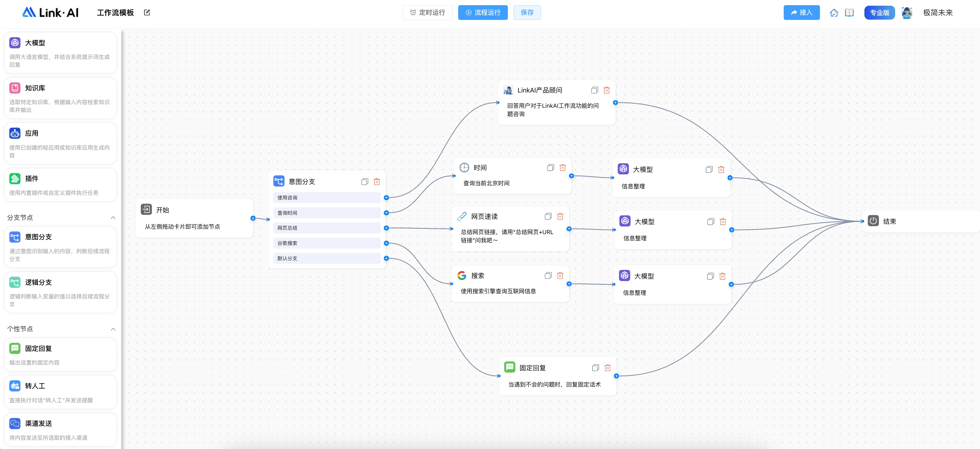Delete the 时间 node via its trash icon
This screenshot has height=449, width=980.
coord(563,167)
